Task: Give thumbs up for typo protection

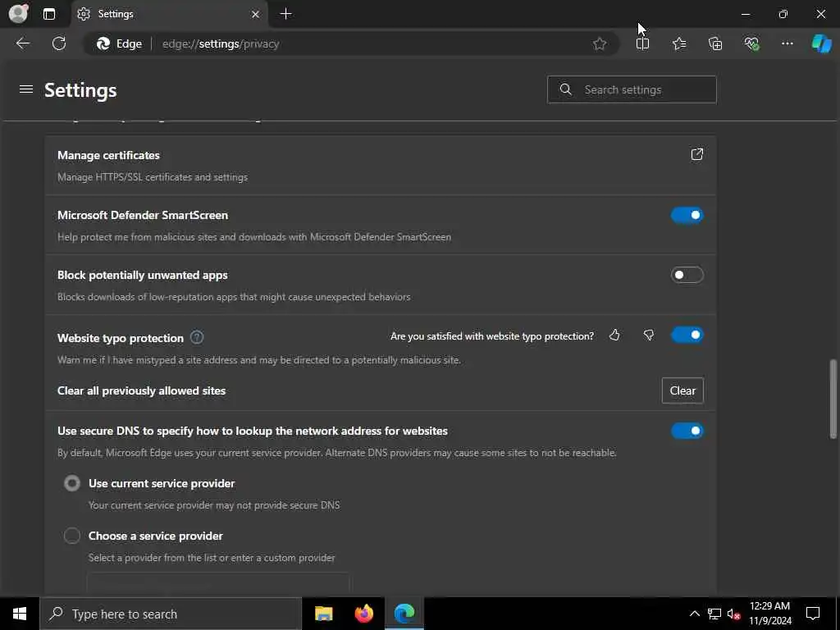Action: point(614,336)
